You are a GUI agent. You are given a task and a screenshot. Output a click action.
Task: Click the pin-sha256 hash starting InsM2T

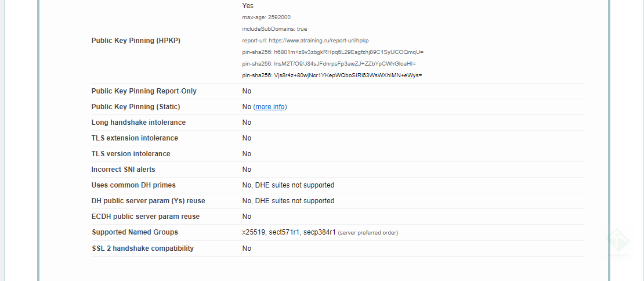345,64
